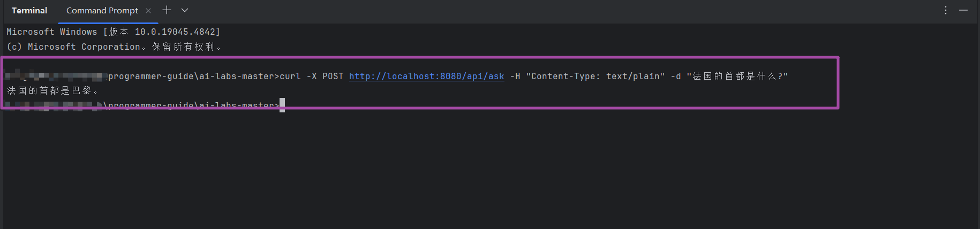
Task: Click the Terminal panel title
Action: [29, 11]
